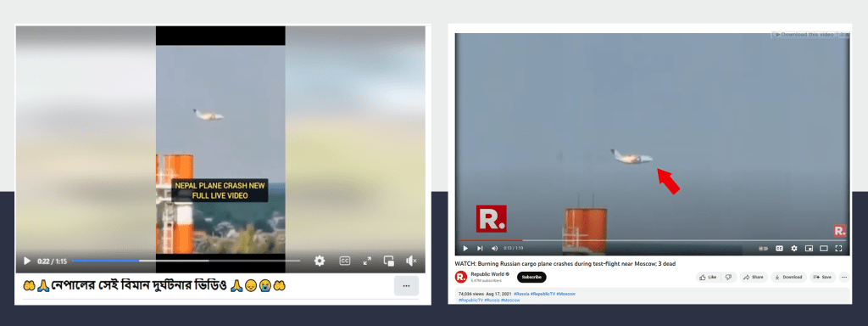Image resolution: width=868 pixels, height=326 pixels.
Task: Open YouTube player settings gear
Action: [793, 249]
